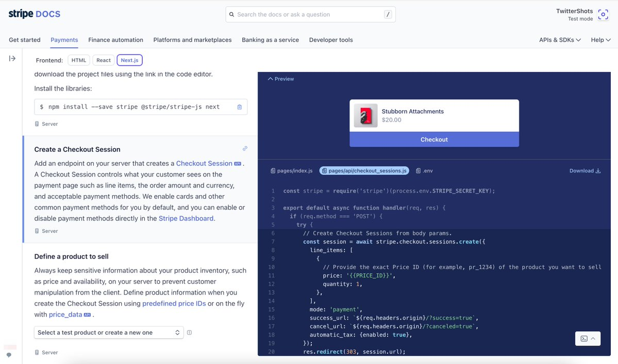Collapse the left sidebar arrow icon
Screen dimensions: 618x364
coord(12,59)
